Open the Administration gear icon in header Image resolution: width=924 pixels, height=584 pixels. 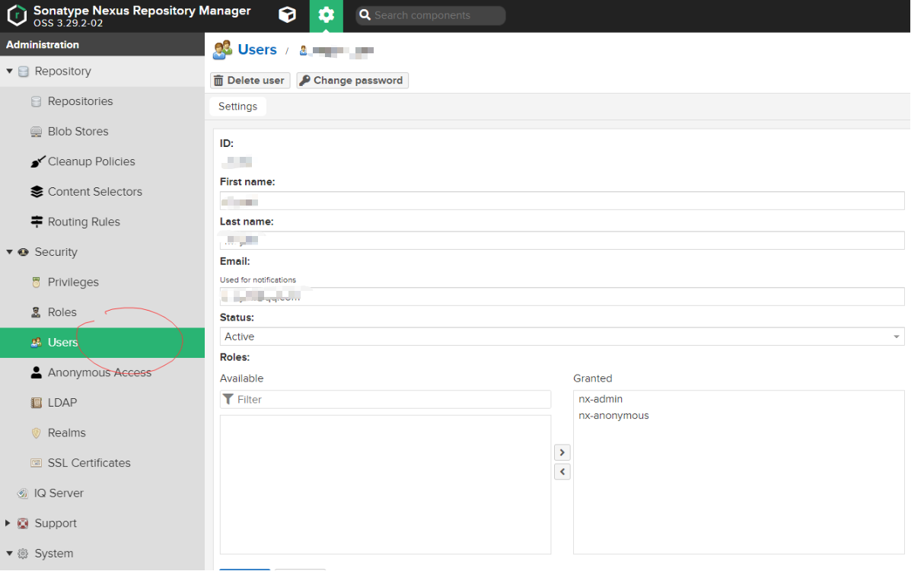pyautogui.click(x=327, y=15)
